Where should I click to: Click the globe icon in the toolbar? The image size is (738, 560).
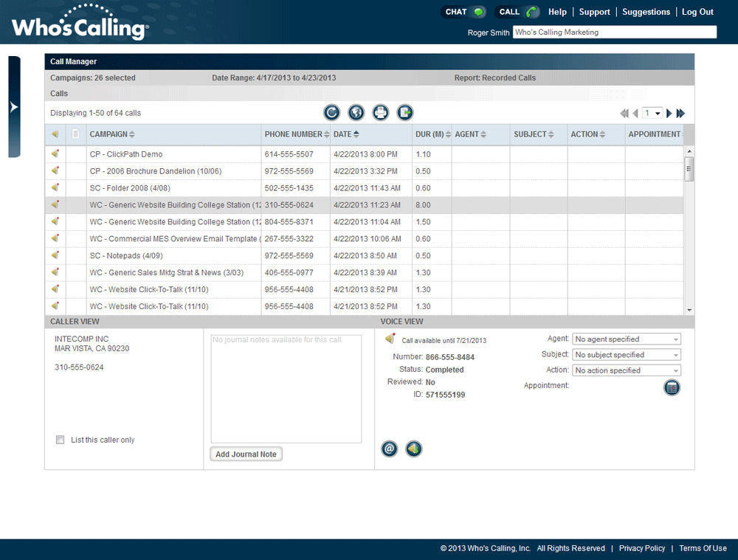(x=356, y=112)
